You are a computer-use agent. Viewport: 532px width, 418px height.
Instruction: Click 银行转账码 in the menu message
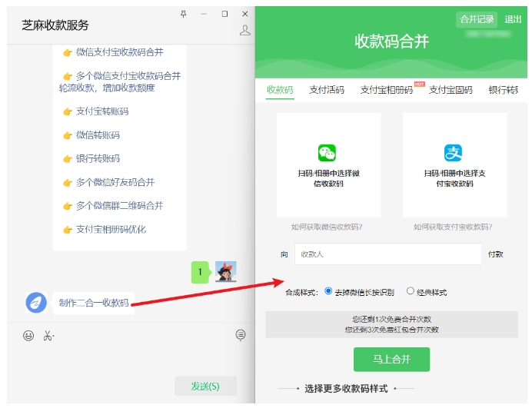click(x=98, y=158)
